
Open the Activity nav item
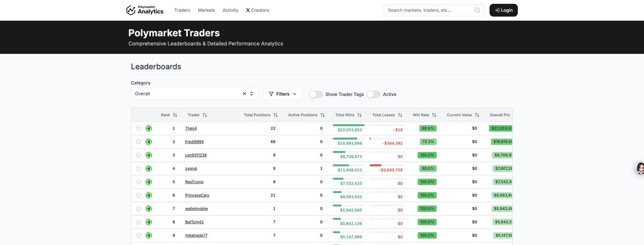click(x=230, y=10)
